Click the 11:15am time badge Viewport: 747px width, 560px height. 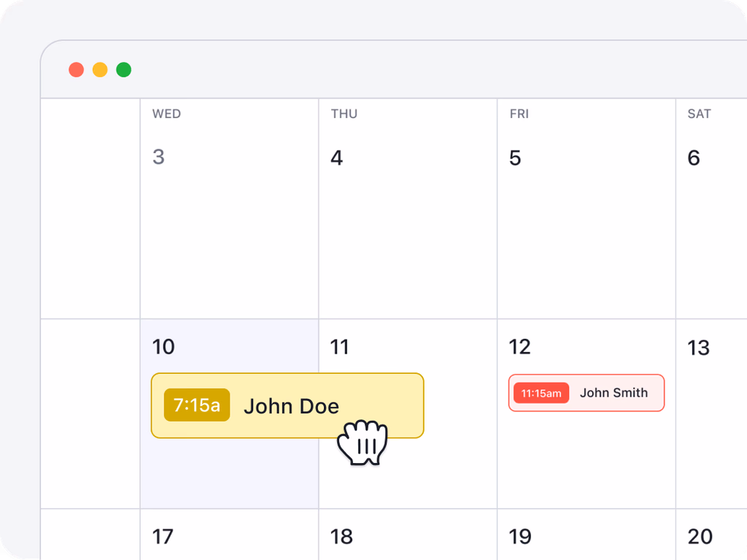pos(541,393)
